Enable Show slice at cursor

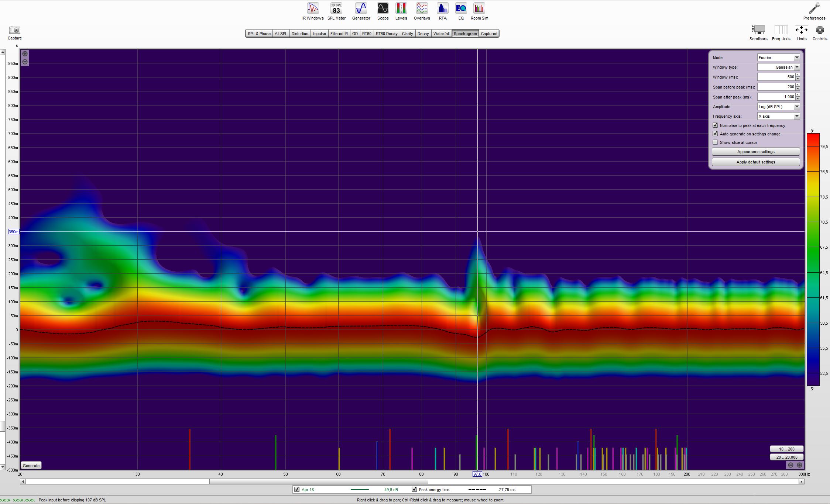click(716, 142)
